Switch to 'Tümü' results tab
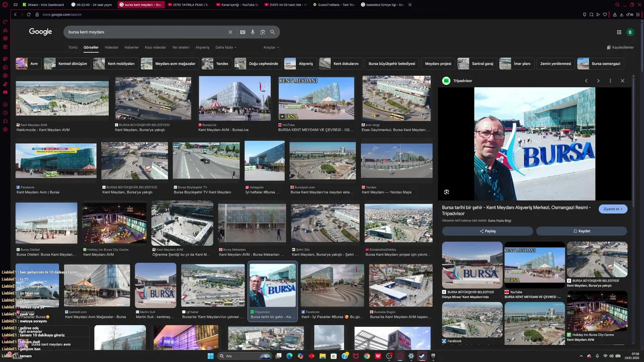Screen dimensions: 644x362 pos(73,47)
